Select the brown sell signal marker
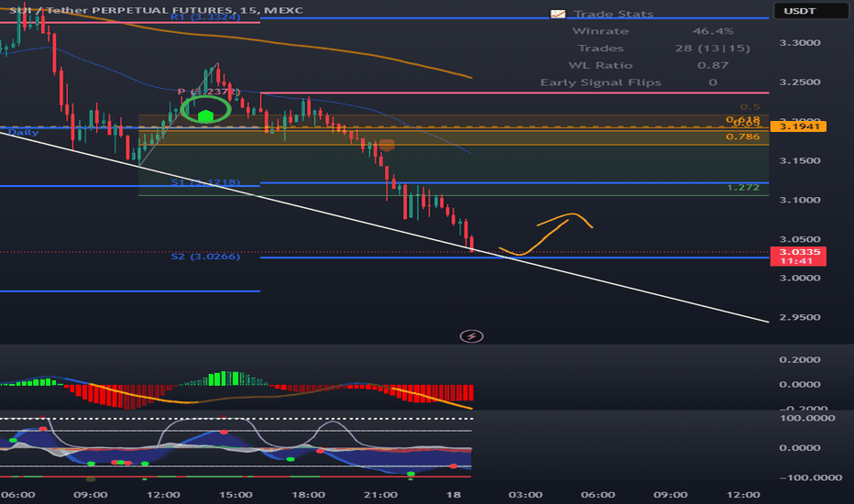 tap(387, 145)
